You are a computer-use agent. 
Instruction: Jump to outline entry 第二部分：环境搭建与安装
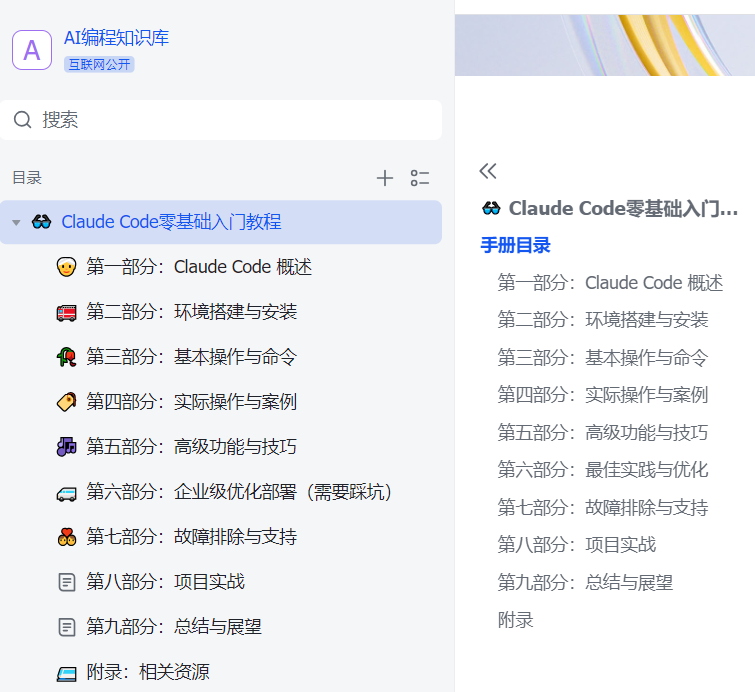pos(602,320)
